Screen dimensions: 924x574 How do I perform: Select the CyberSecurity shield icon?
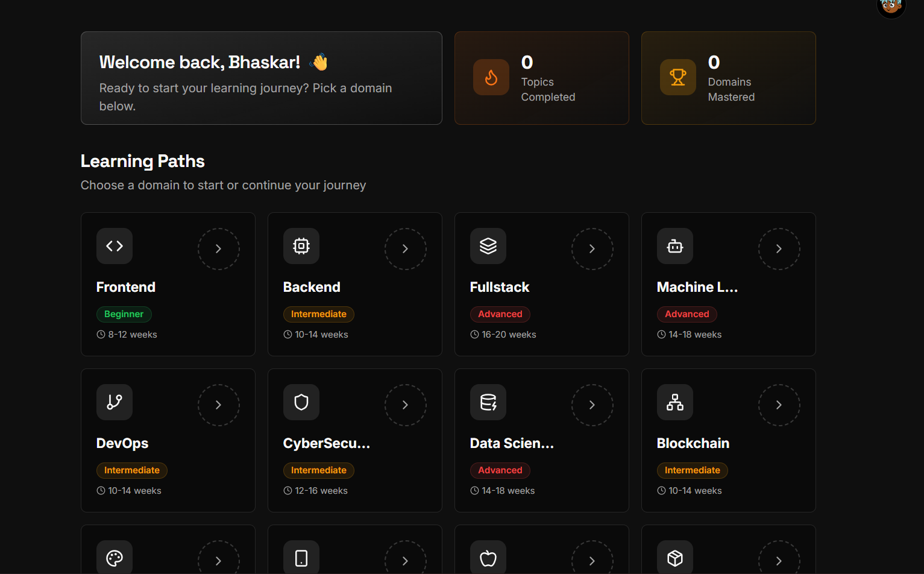point(301,402)
